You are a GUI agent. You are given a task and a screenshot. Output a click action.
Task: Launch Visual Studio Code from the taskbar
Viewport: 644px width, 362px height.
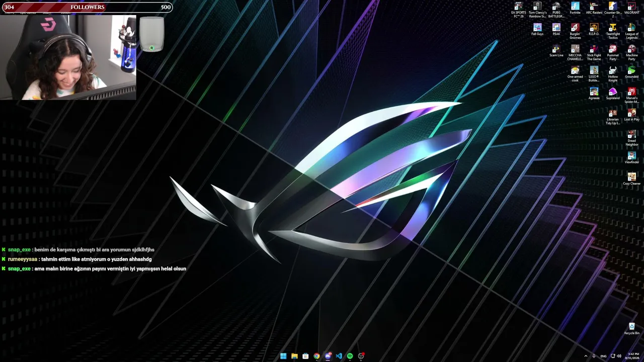339,356
